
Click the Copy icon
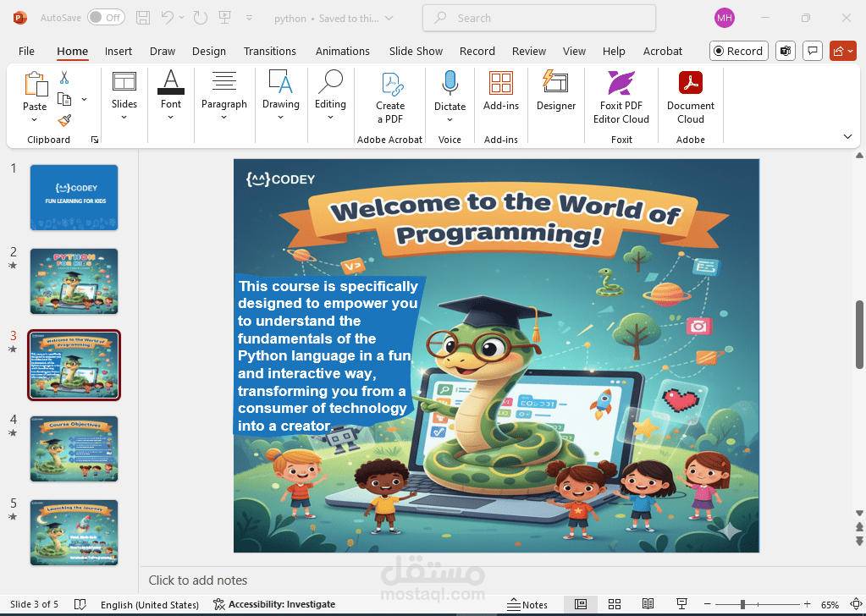tap(64, 99)
